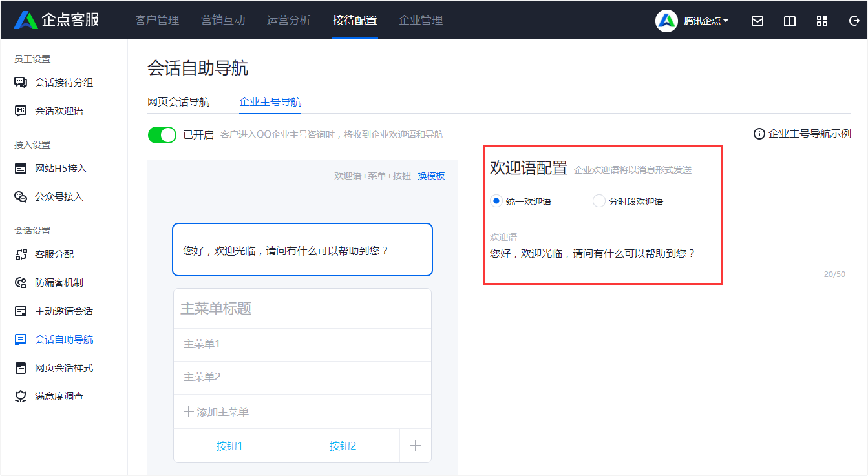Viewport: 868px width, 476px height.
Task: Click the 会话自助导航 sidebar icon
Action: [x=21, y=340]
